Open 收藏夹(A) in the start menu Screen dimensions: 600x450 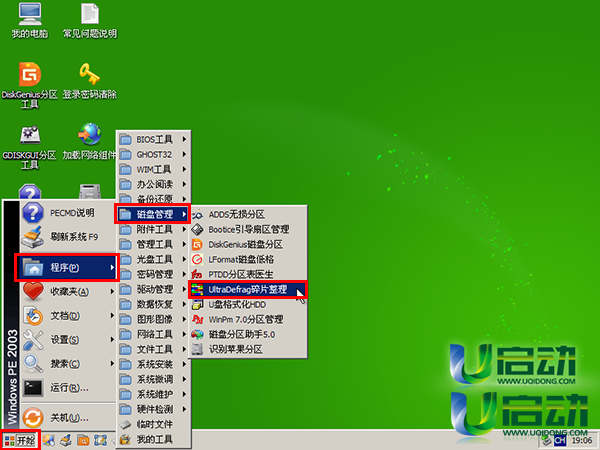(x=67, y=292)
